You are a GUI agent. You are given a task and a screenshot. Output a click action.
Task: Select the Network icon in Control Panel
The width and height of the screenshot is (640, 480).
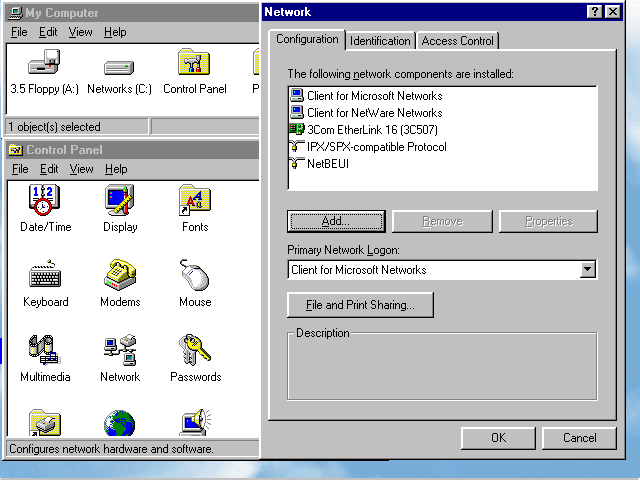120,349
